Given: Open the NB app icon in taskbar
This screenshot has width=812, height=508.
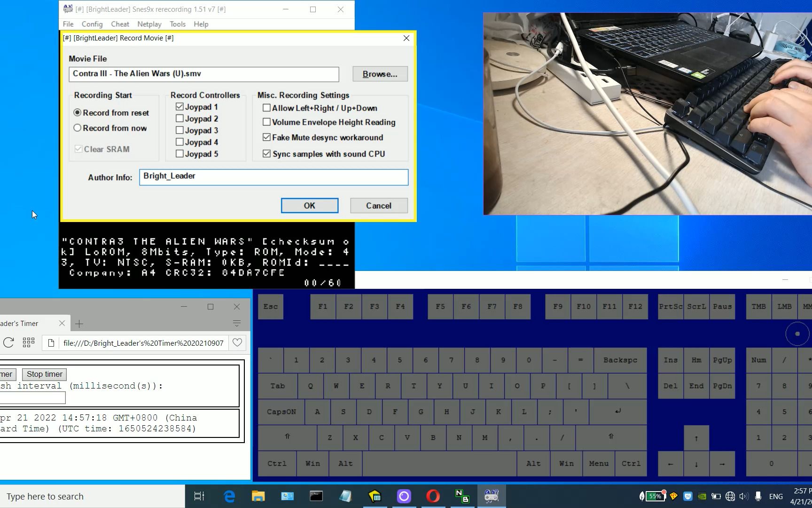Looking at the screenshot, I should (462, 496).
